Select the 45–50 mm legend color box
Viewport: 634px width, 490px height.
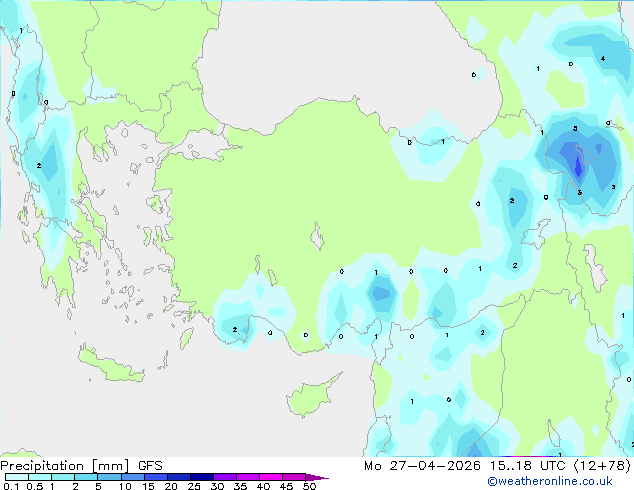(x=294, y=477)
